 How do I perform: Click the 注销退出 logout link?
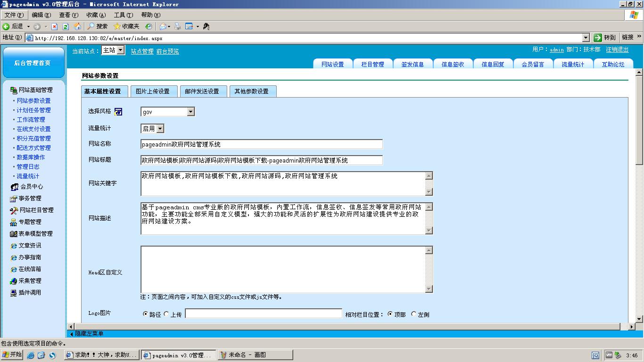[x=617, y=49]
